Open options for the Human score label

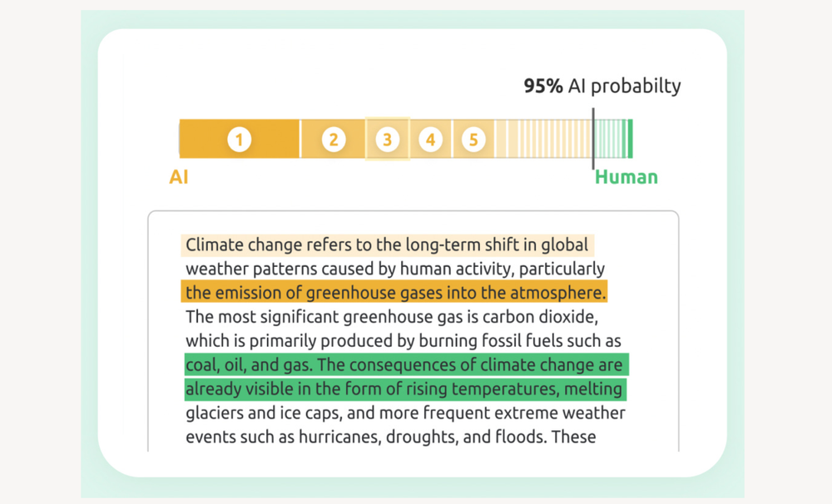click(626, 176)
